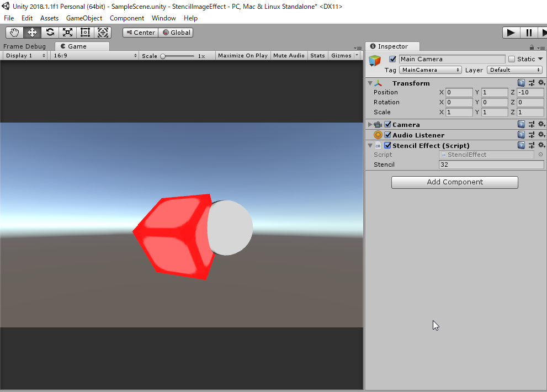Screen dimensions: 547x392
Task: Select the Move tool
Action: [x=31, y=32]
